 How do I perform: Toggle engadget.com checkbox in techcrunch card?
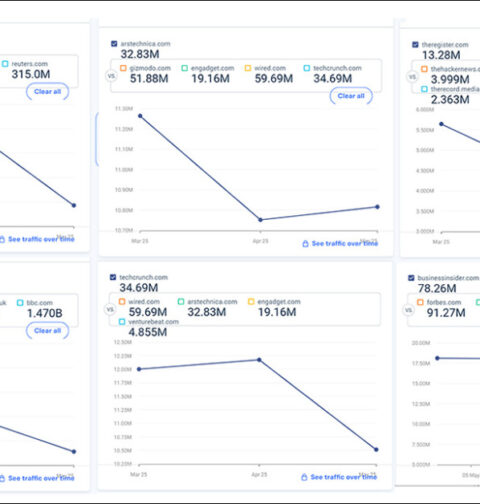click(x=251, y=302)
